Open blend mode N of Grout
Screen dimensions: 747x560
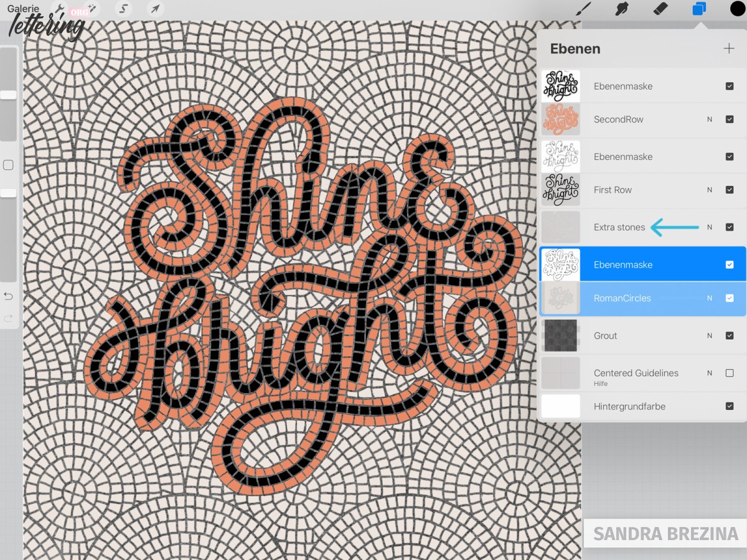(710, 335)
